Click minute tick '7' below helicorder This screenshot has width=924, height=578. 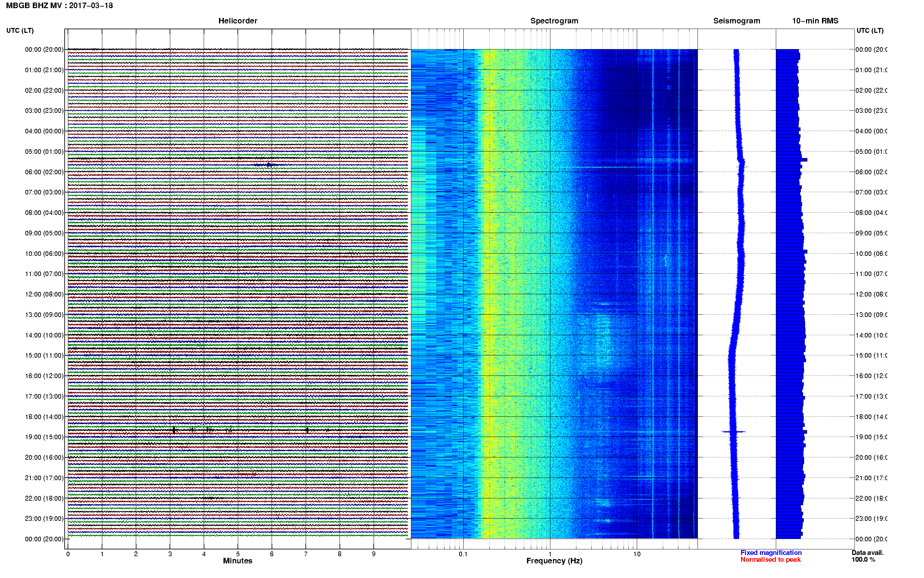(x=306, y=554)
